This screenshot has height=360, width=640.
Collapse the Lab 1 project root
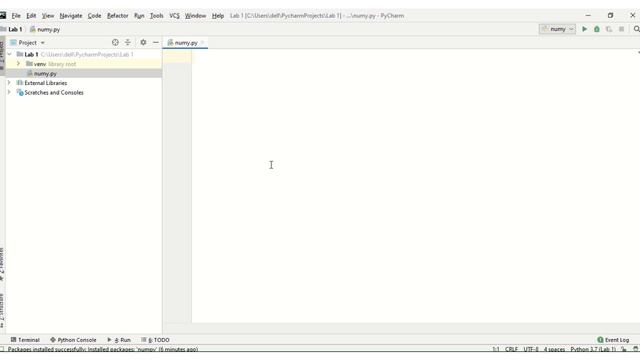[9, 54]
